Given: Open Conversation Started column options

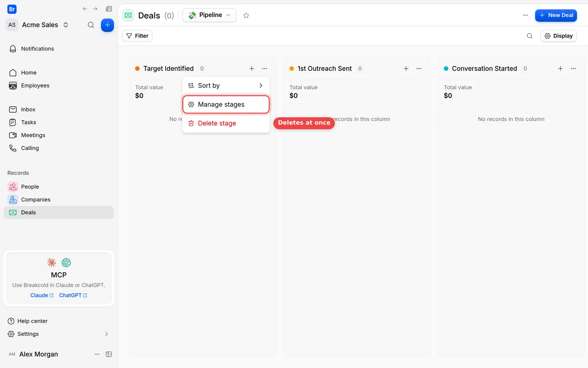Looking at the screenshot, I should tap(573, 68).
